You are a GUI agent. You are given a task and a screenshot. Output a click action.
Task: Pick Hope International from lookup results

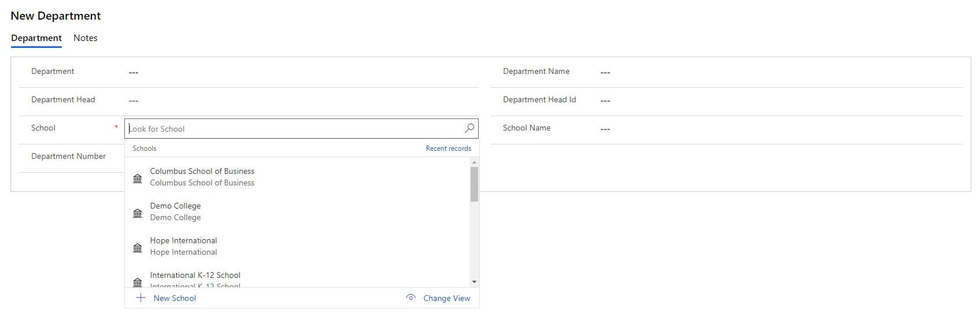(x=298, y=246)
